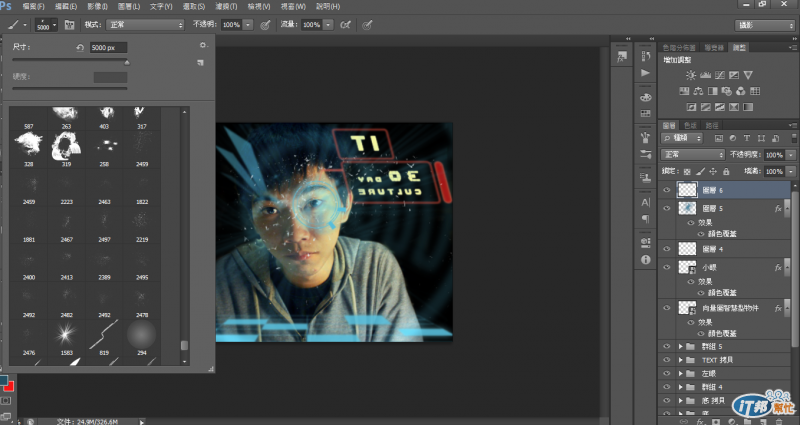Open 濾鏡(T) menu
The image size is (800, 425).
[x=226, y=7]
